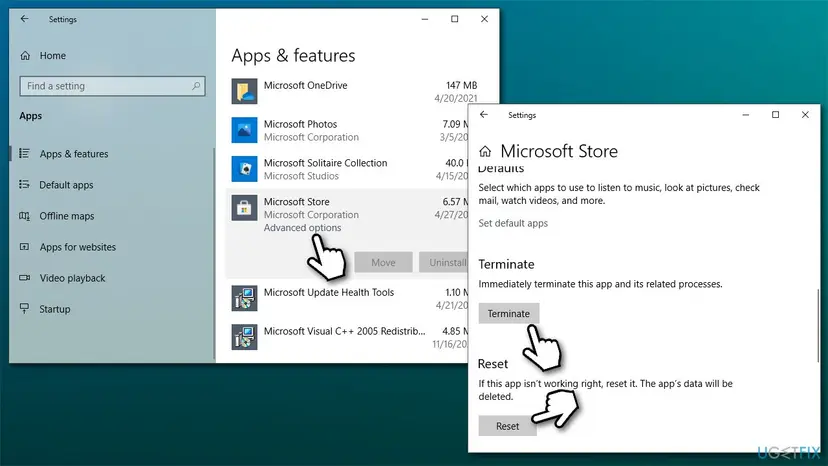828x466 pixels.
Task: Select the Microsoft Store app icon
Action: click(244, 208)
